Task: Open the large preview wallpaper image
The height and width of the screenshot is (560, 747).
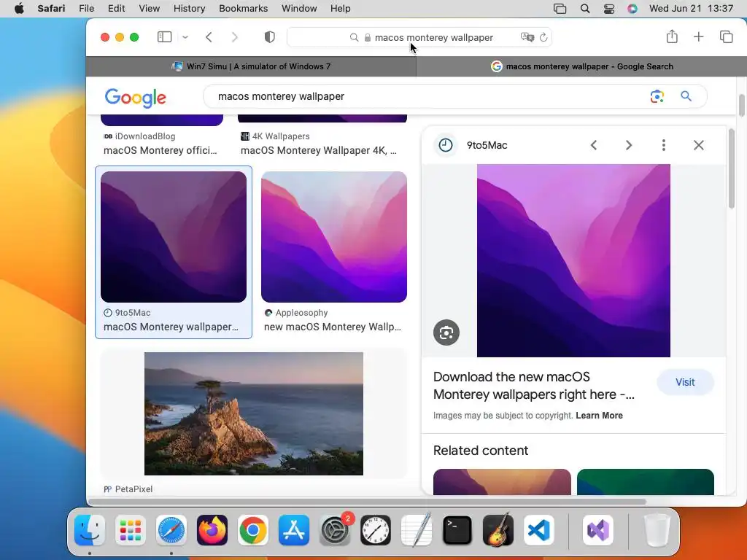Action: click(x=573, y=260)
